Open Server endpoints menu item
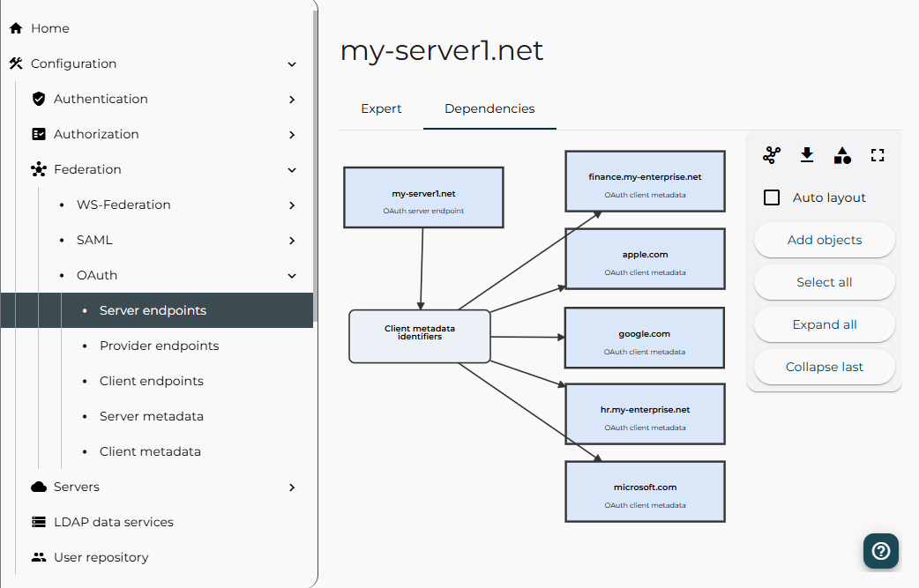This screenshot has height=588, width=919. (157, 310)
